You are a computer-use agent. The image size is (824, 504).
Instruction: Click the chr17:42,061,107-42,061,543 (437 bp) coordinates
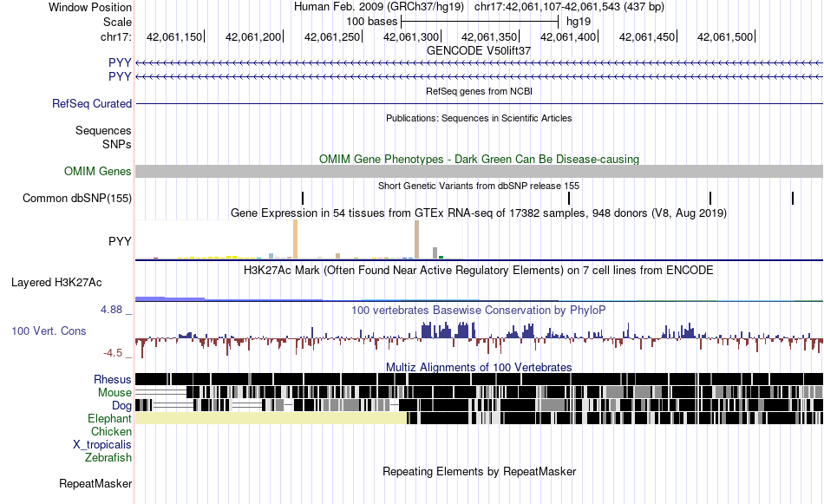569,7
